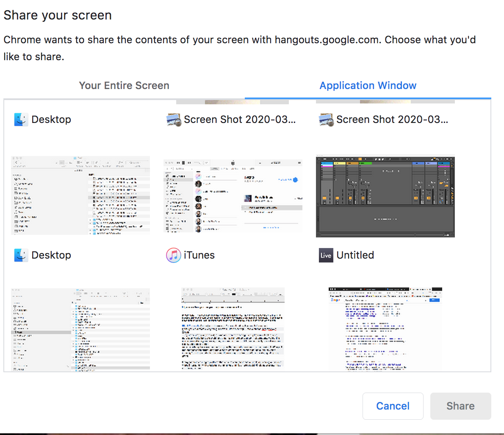Select the Application Window tab
The height and width of the screenshot is (435, 504).
point(368,86)
